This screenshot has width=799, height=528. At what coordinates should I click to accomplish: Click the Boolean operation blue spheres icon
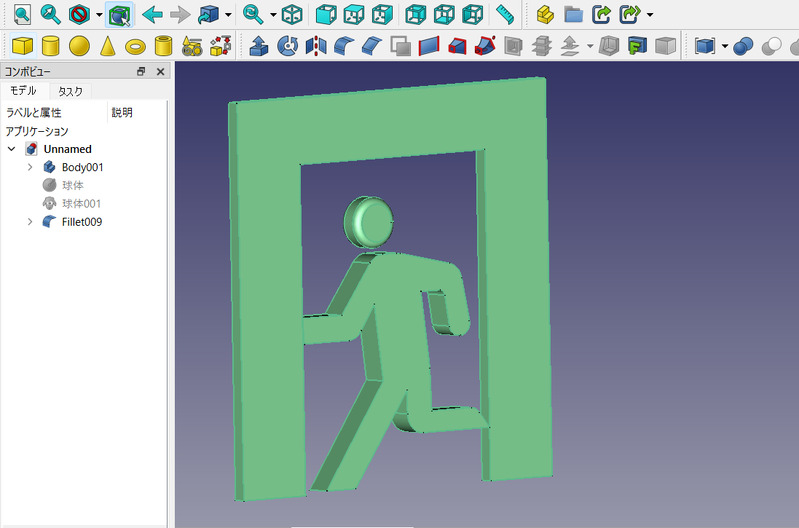click(x=743, y=46)
